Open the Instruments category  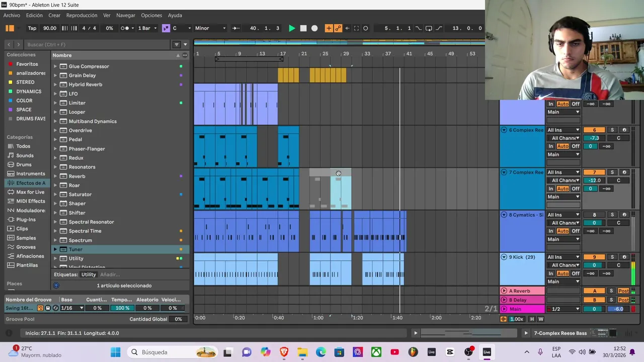(x=30, y=173)
